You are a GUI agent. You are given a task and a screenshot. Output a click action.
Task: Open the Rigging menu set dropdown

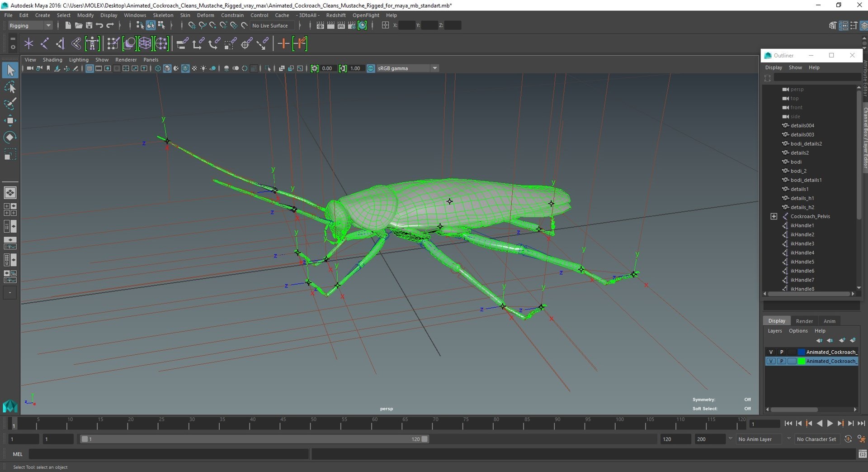point(30,25)
